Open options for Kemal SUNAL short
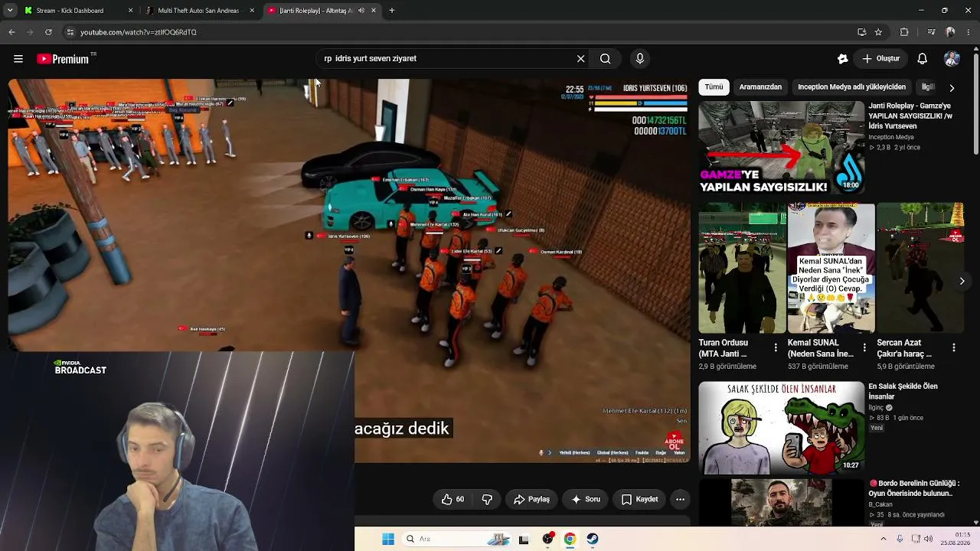Image resolution: width=980 pixels, height=551 pixels. tap(864, 347)
